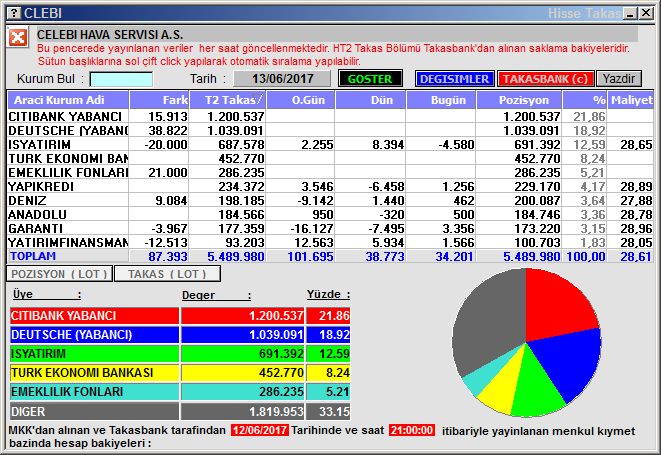The width and height of the screenshot is (661, 455).
Task: Click the Tarih date field 13/06/2017
Action: pos(282,78)
